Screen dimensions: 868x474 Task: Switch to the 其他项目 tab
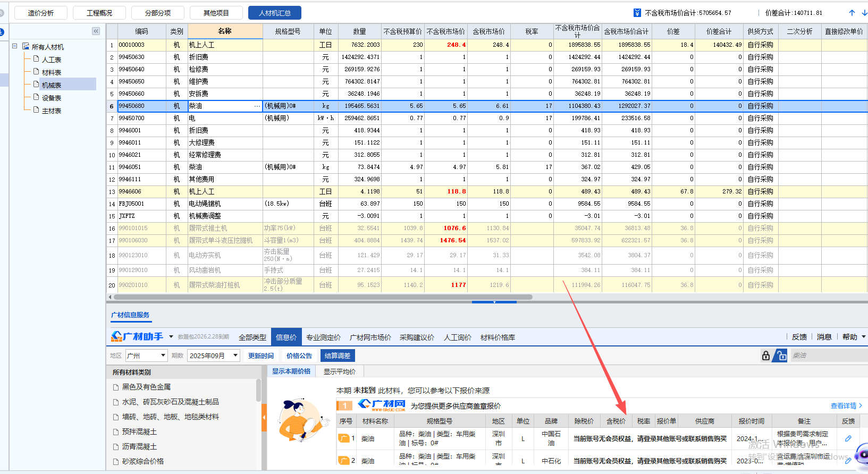pyautogui.click(x=216, y=13)
